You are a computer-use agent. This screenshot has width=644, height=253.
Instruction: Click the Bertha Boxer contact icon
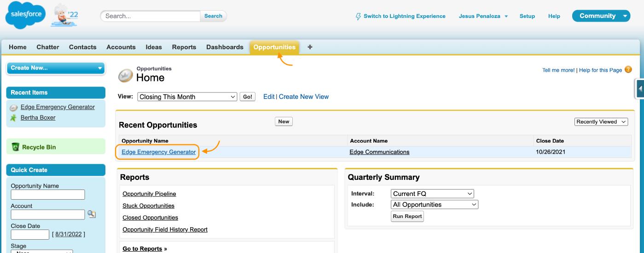13,118
